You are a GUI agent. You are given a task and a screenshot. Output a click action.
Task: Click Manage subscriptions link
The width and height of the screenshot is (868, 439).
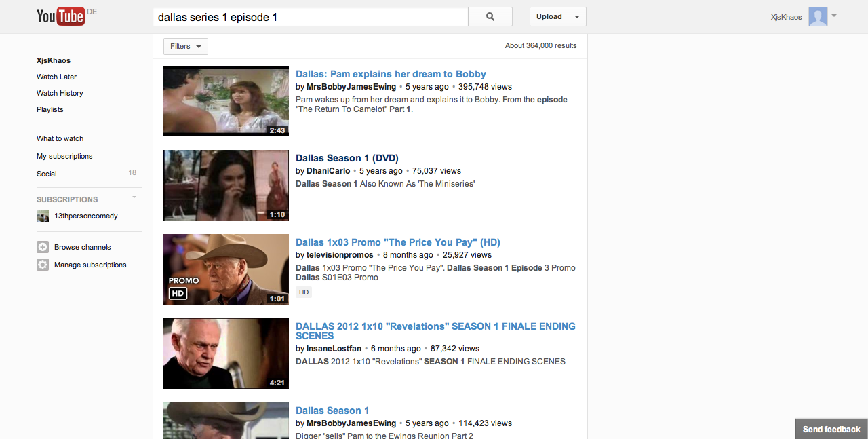click(90, 265)
